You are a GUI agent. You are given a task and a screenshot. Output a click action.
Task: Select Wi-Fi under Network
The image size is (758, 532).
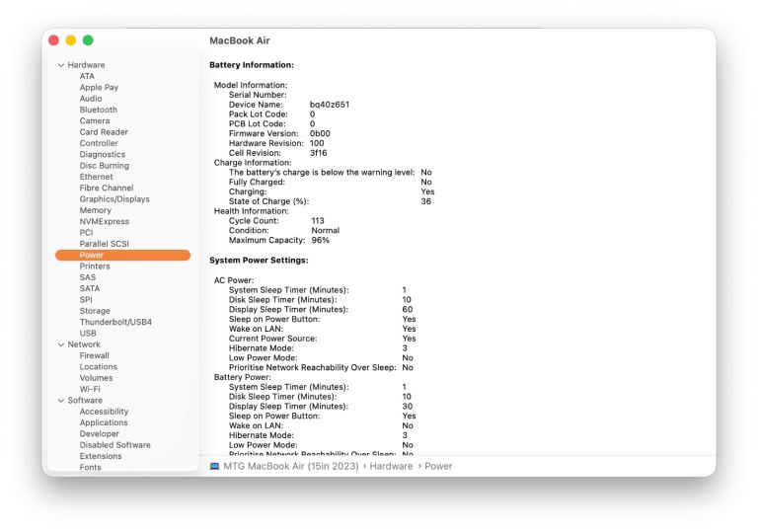click(x=90, y=389)
